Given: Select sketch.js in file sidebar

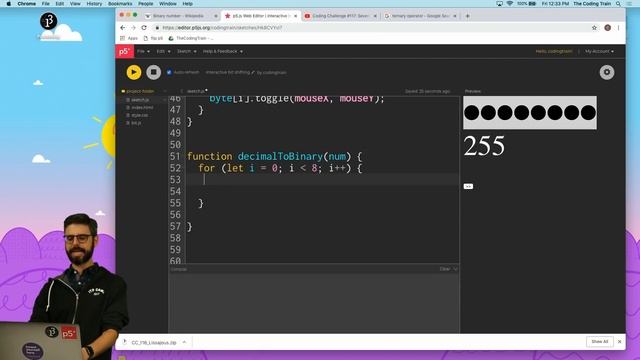Looking at the screenshot, I should click(140, 100).
